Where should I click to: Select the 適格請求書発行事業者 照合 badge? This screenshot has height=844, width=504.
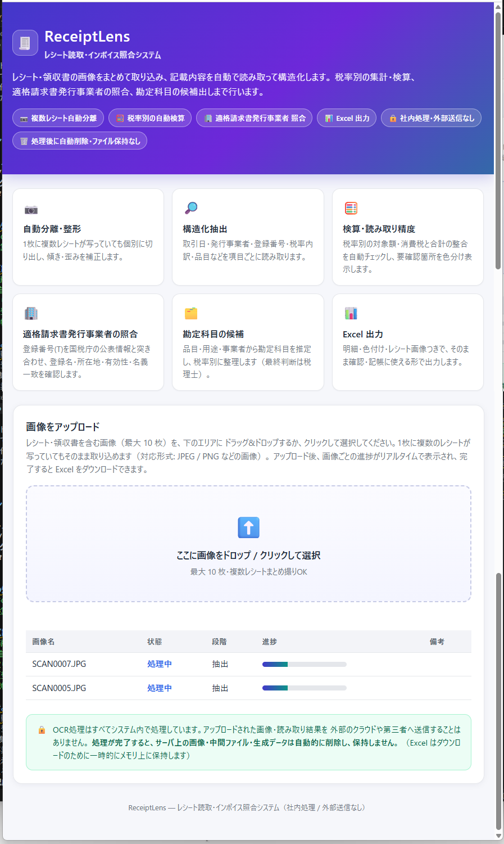(x=254, y=118)
